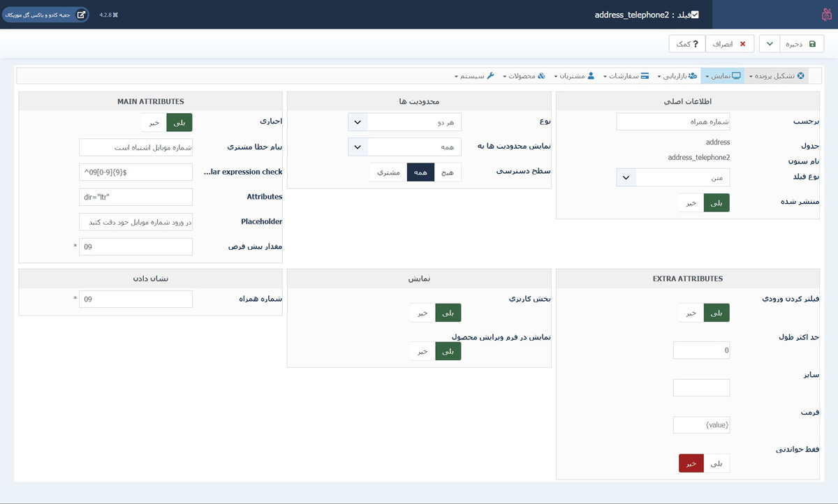Open the save options dropdown arrow
Image resolution: width=838 pixels, height=504 pixels.
[770, 44]
